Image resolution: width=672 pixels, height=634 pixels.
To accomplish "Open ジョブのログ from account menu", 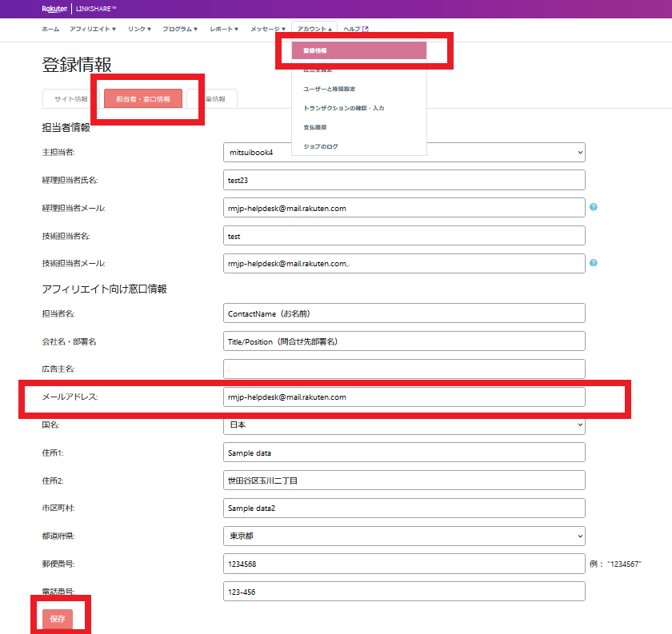I will [x=320, y=146].
